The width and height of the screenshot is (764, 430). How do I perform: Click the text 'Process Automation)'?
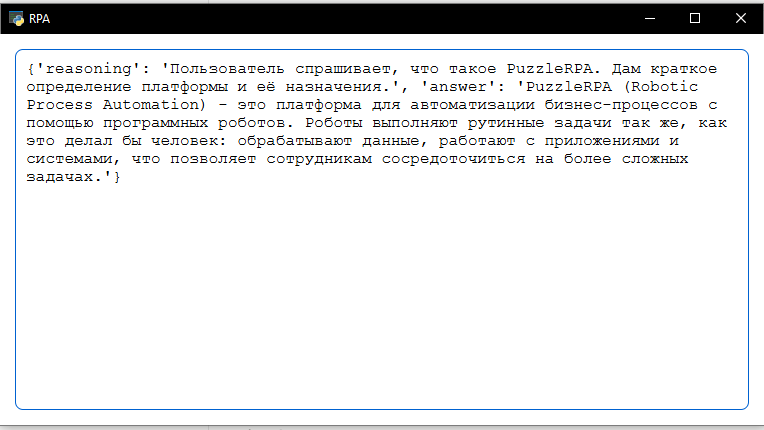tap(116, 105)
